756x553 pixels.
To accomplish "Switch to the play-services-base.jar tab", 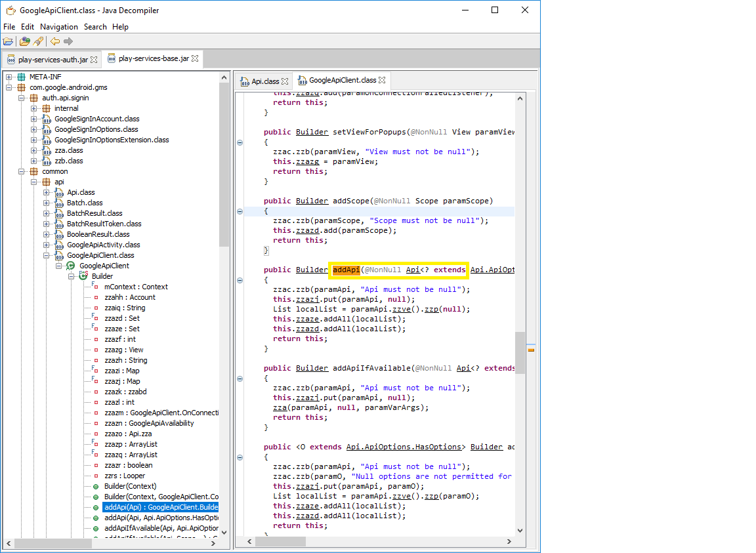I will point(154,58).
